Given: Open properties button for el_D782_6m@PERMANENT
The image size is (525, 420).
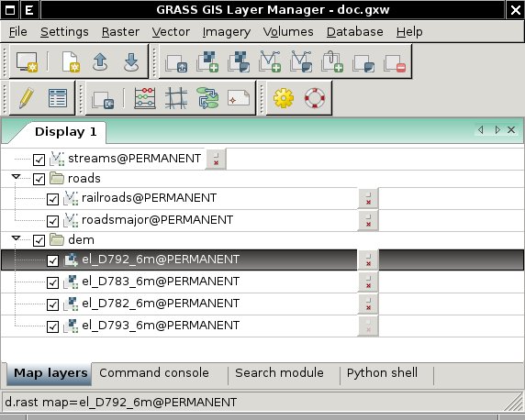Looking at the screenshot, I should pos(368,304).
